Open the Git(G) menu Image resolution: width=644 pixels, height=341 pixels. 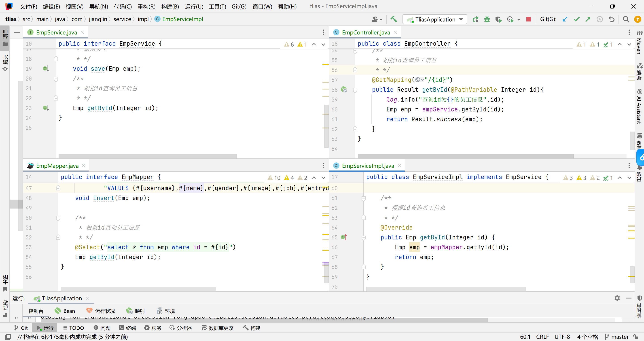click(x=239, y=6)
